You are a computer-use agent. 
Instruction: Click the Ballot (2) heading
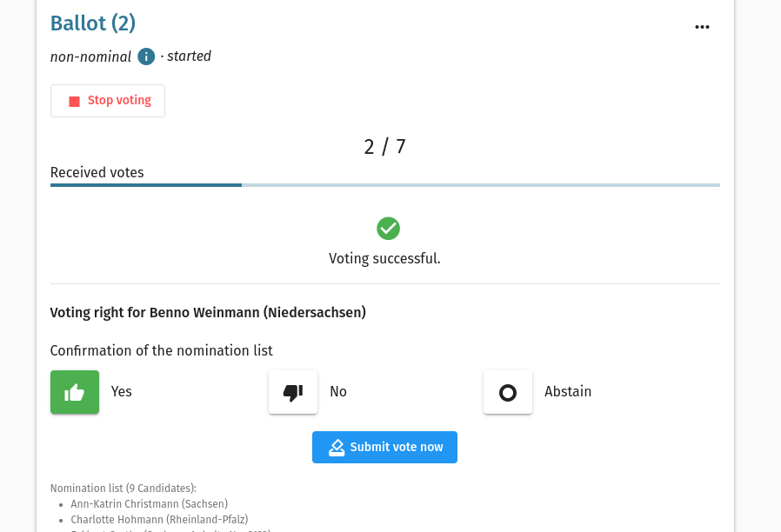tap(92, 23)
